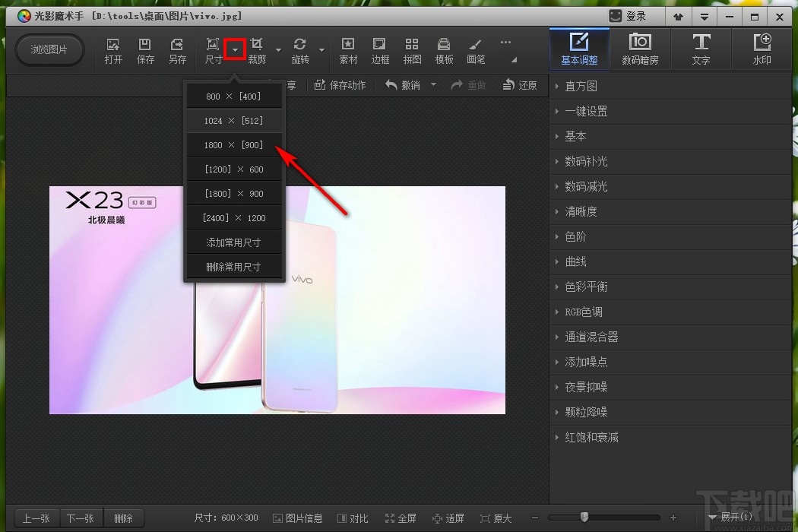Viewport: 798px width, 532px height.
Task: Click the zoom out minus icon
Action: click(x=535, y=518)
